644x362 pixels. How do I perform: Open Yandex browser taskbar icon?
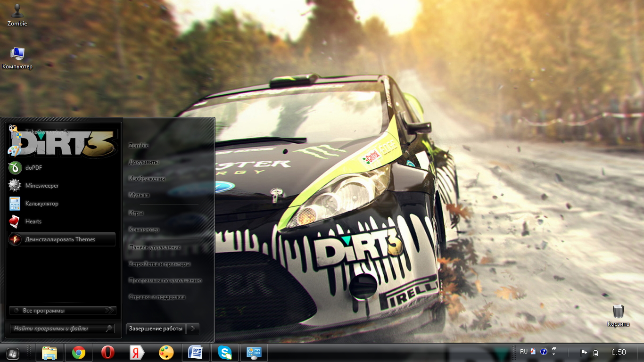(x=137, y=353)
